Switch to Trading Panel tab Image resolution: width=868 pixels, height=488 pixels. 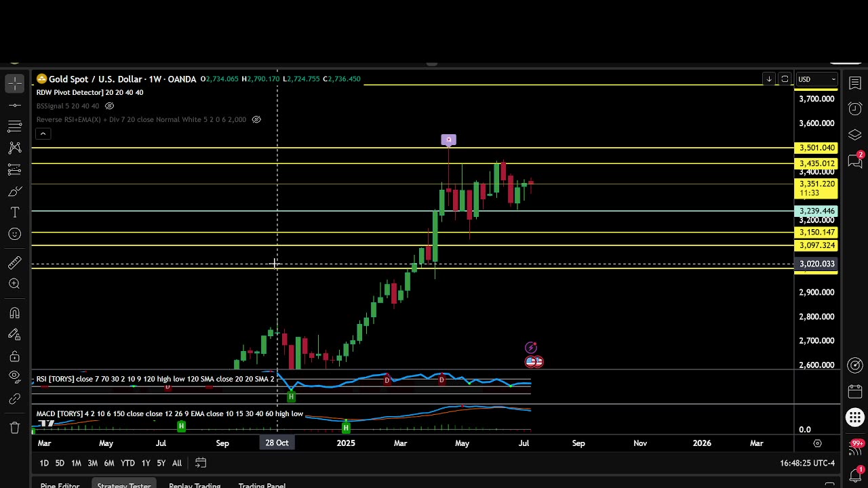coord(262,485)
